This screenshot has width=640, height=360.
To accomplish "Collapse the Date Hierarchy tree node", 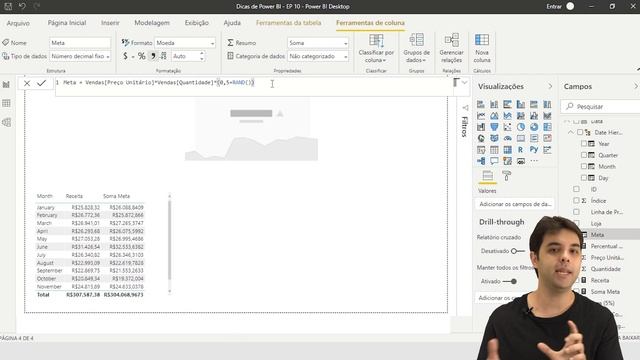I will 571,132.
